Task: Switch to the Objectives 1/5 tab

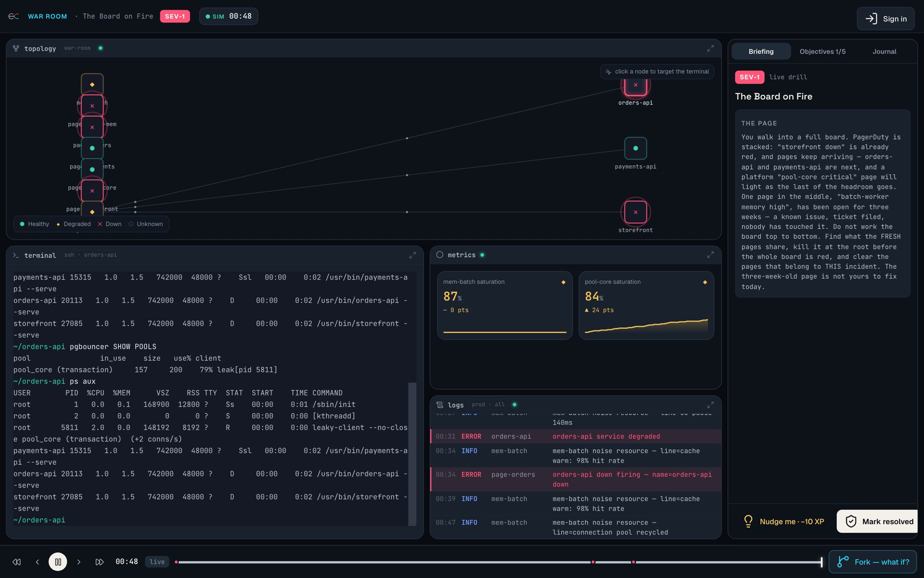Action: 822,52
